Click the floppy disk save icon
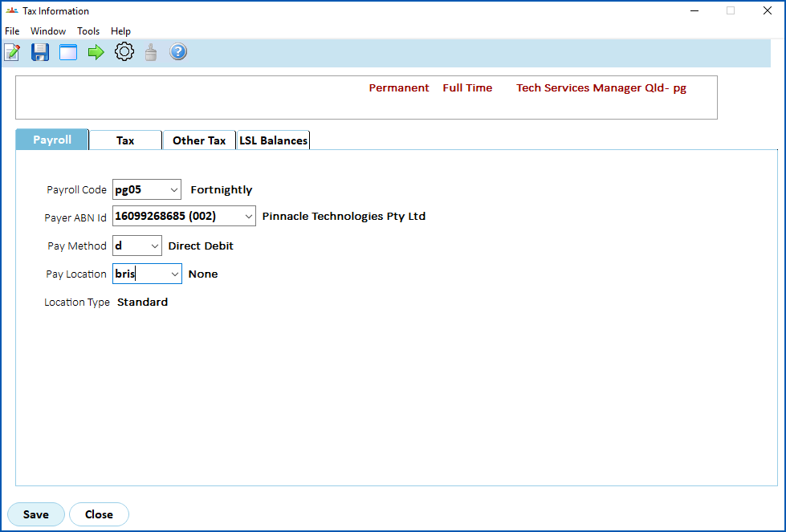This screenshot has width=786, height=532. tap(40, 52)
